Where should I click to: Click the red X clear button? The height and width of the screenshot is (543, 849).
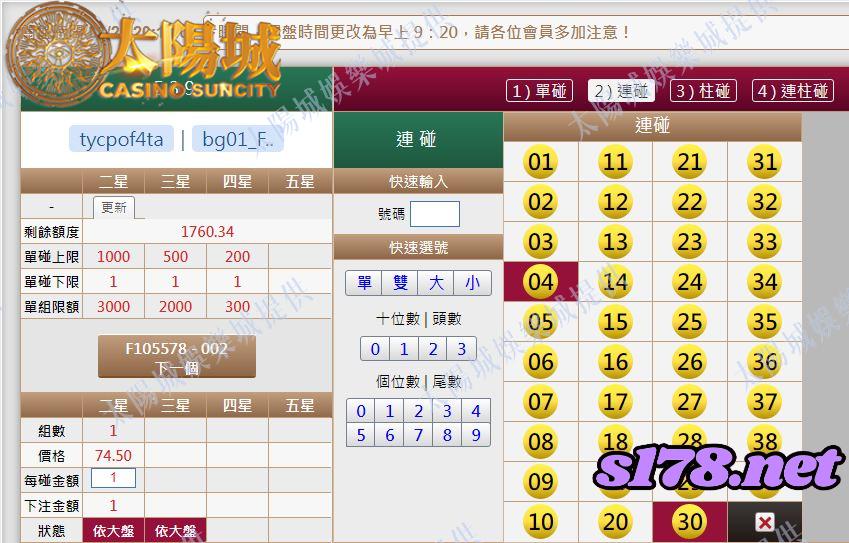click(x=765, y=522)
